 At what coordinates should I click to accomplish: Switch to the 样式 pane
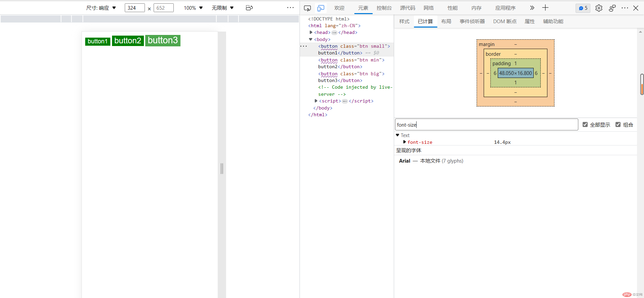(x=404, y=22)
